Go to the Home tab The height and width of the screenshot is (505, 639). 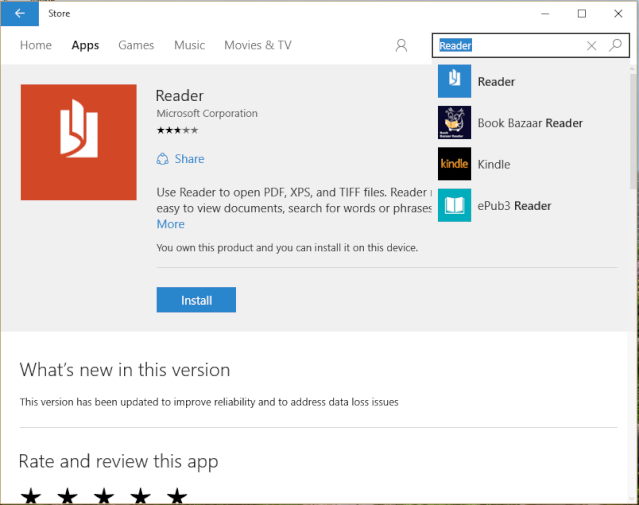(x=36, y=45)
